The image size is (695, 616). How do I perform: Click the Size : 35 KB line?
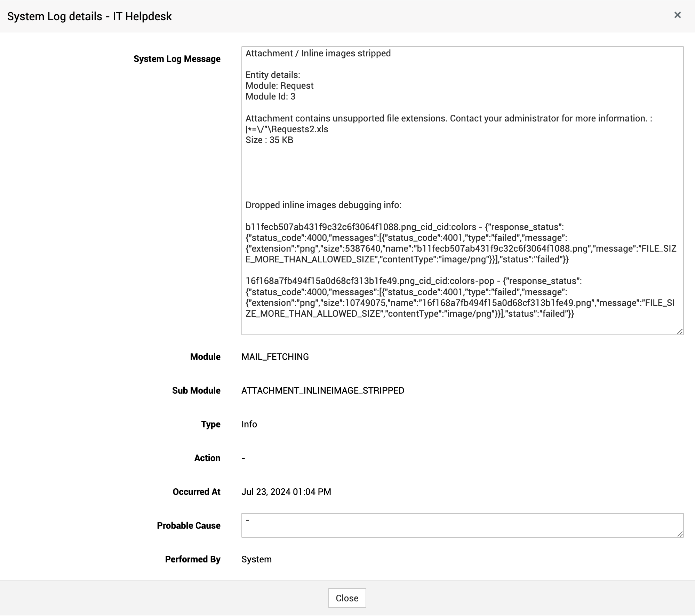point(269,140)
